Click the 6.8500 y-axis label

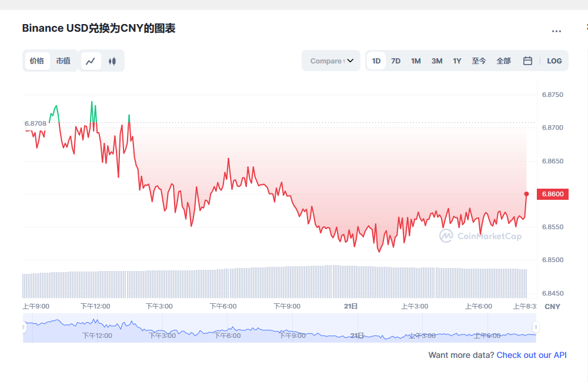[553, 260]
